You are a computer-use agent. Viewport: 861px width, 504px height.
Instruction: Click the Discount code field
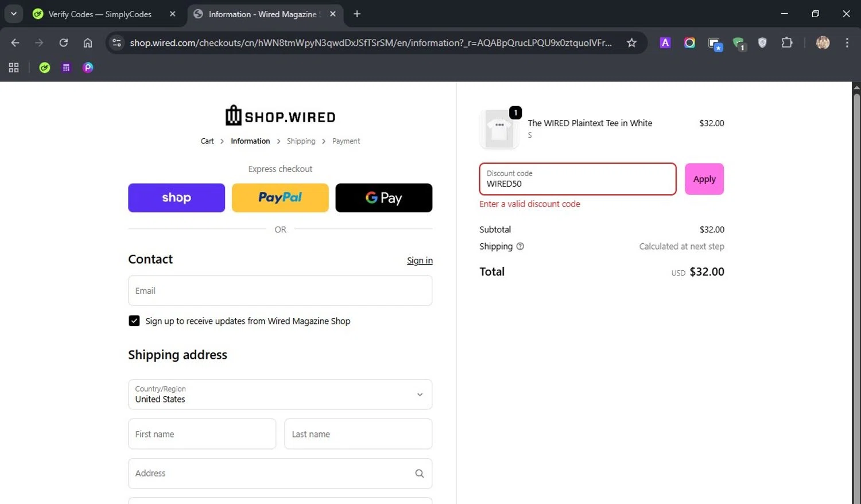pyautogui.click(x=577, y=179)
